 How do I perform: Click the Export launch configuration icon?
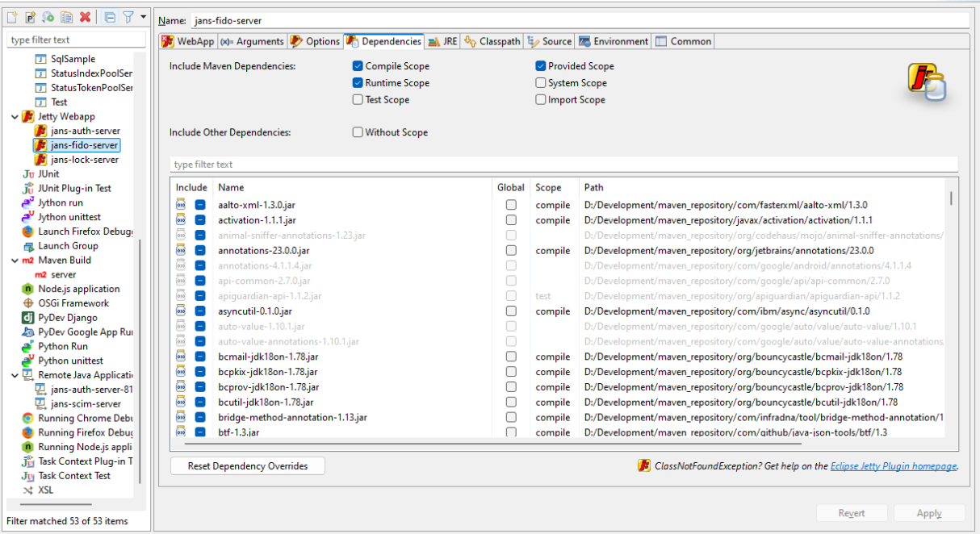[48, 17]
